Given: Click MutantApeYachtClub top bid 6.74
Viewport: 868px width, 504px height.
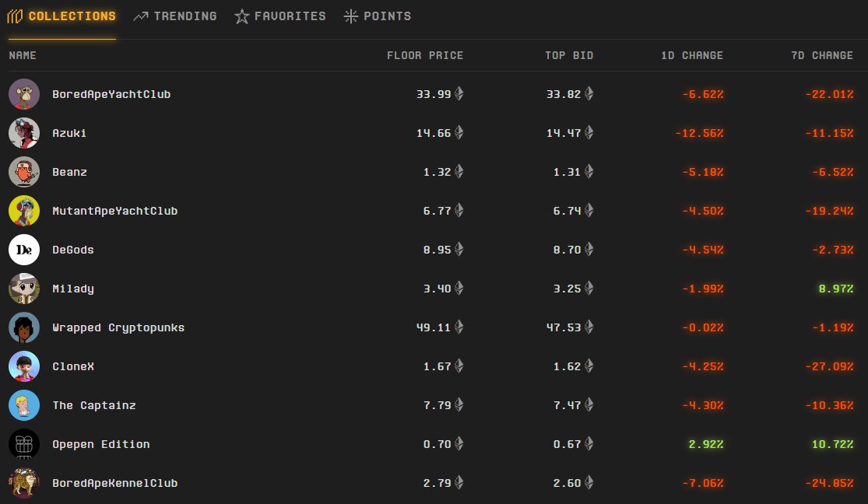Looking at the screenshot, I should click(x=568, y=211).
